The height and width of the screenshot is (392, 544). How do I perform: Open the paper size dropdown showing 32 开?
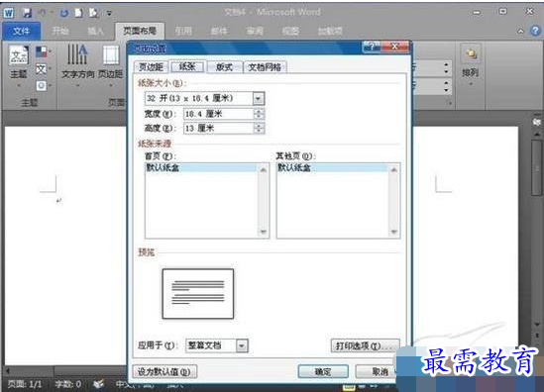tap(258, 98)
